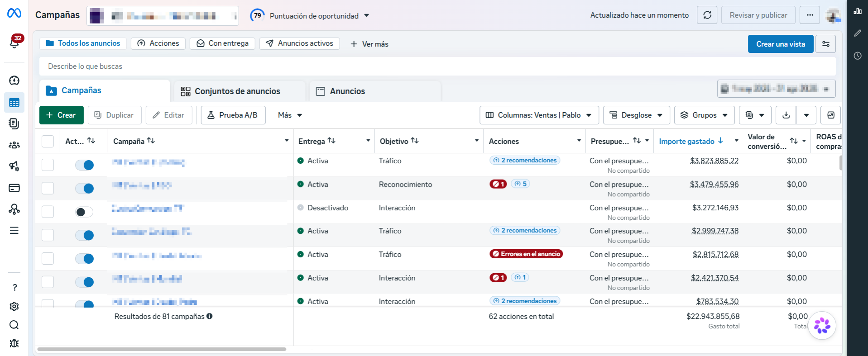The height and width of the screenshot is (356, 868).
Task: Open three-dot more options menu
Action: (x=810, y=15)
